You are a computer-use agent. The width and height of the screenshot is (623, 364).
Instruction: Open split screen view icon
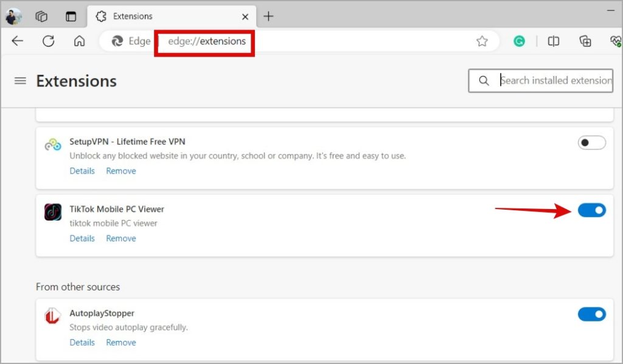point(554,41)
